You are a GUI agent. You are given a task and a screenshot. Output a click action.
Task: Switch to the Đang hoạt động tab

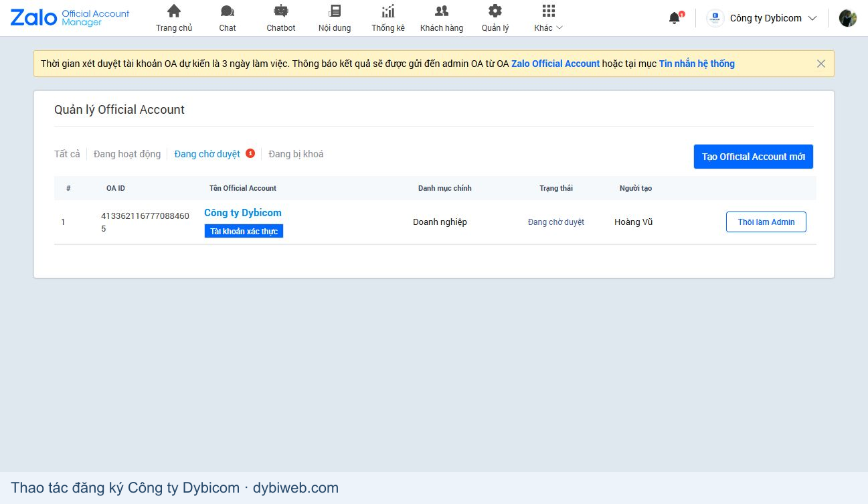[127, 154]
